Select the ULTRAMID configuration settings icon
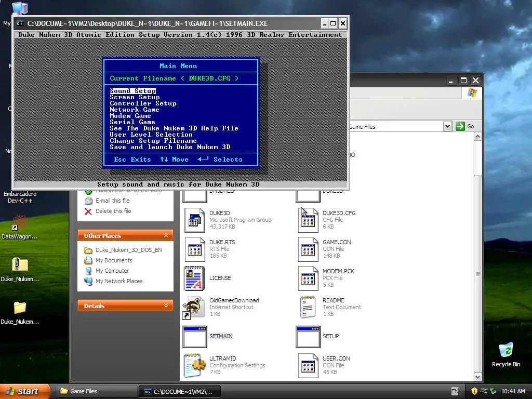Viewport: 532px width, 399px height. tap(195, 365)
